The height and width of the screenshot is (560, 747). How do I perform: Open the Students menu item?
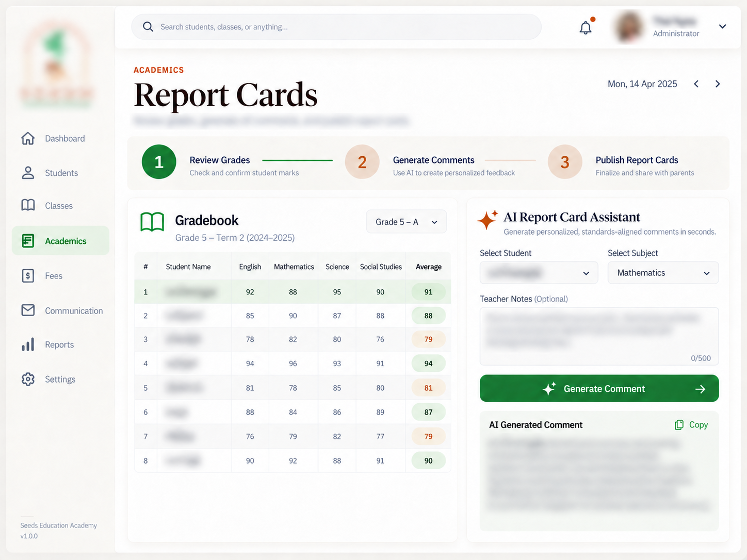tap(60, 173)
